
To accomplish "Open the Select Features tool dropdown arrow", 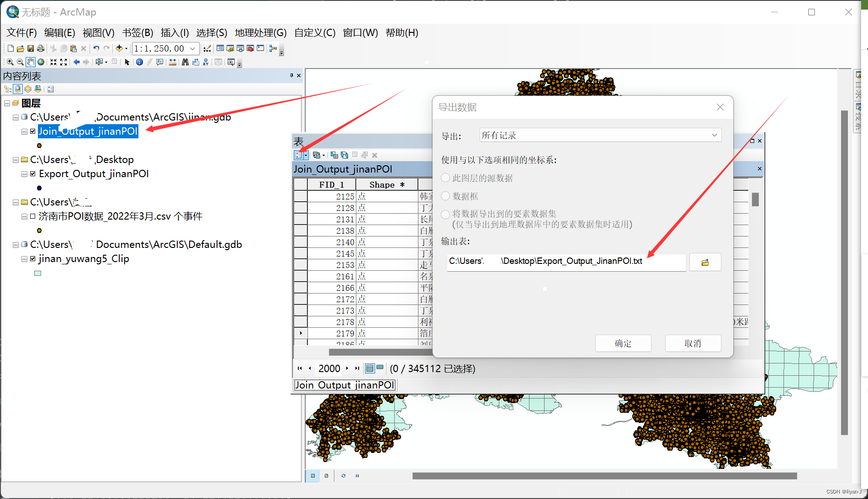I will coord(106,62).
